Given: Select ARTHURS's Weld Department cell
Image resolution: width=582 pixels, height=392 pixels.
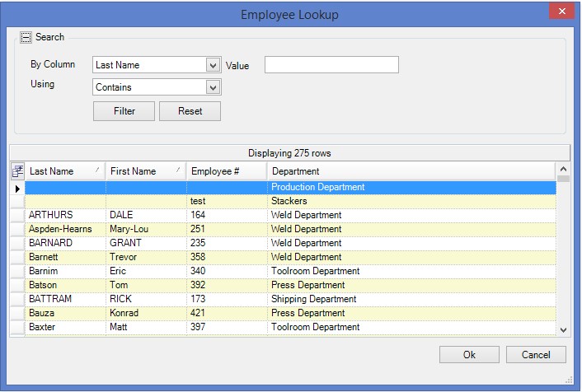Looking at the screenshot, I should pos(411,215).
